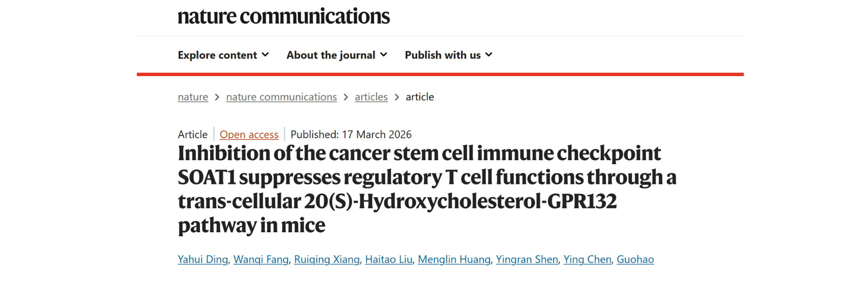
Task: Click author Ying Chen
Action: pyautogui.click(x=587, y=259)
